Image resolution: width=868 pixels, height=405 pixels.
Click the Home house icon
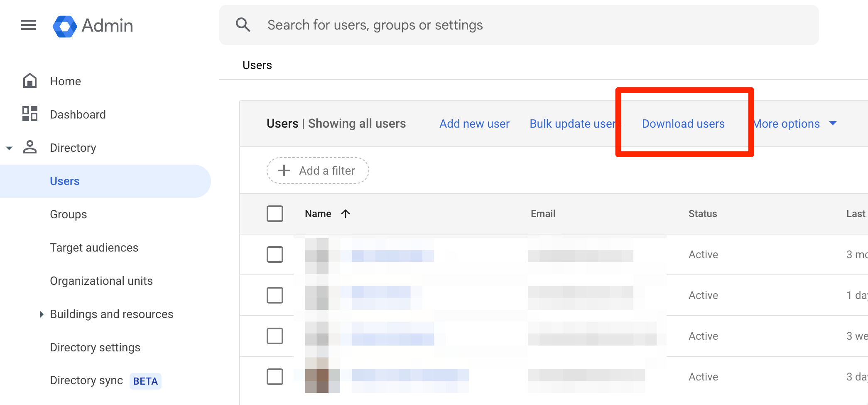(30, 81)
